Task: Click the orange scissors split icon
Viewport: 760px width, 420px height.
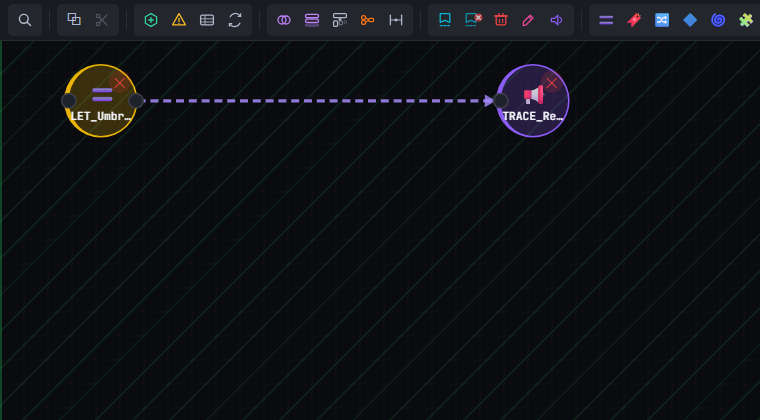Action: coord(367,20)
